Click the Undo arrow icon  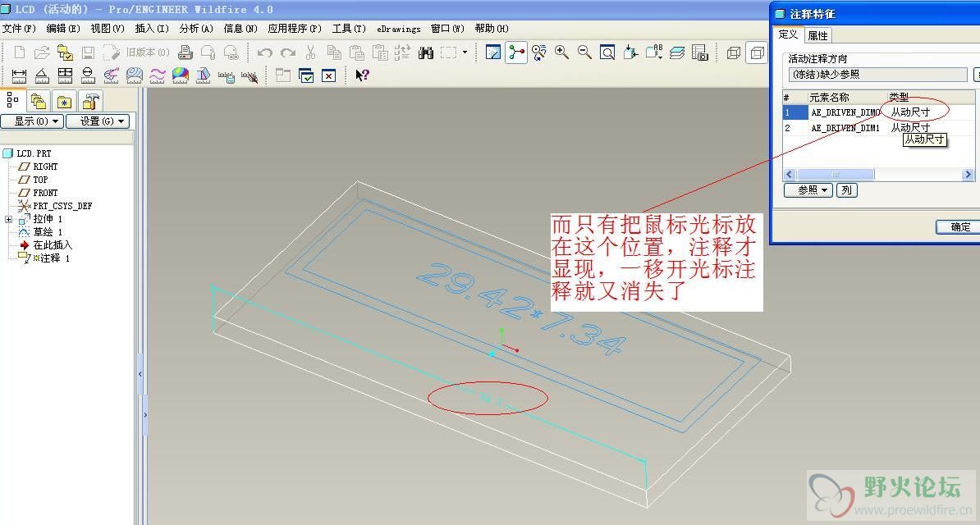coord(265,52)
